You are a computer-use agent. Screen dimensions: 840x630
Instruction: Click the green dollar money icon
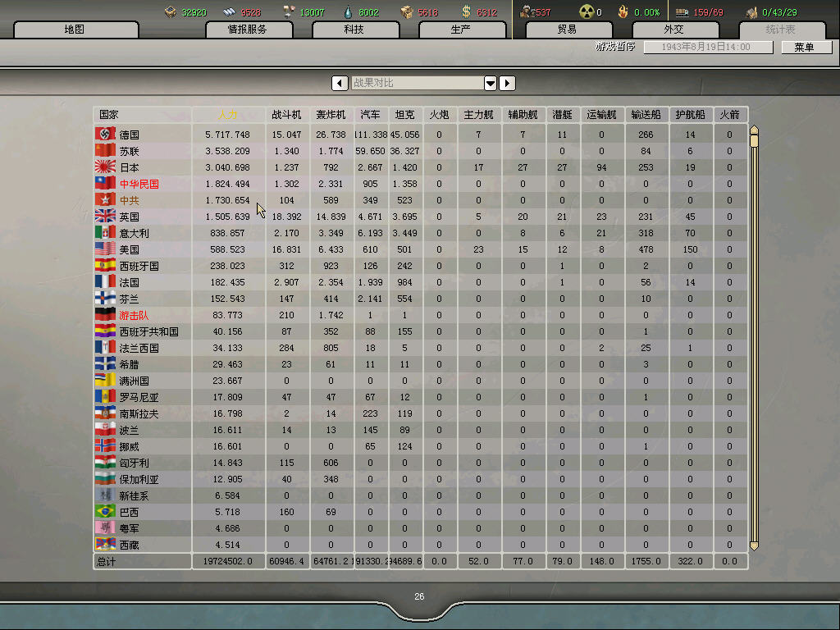466,11
